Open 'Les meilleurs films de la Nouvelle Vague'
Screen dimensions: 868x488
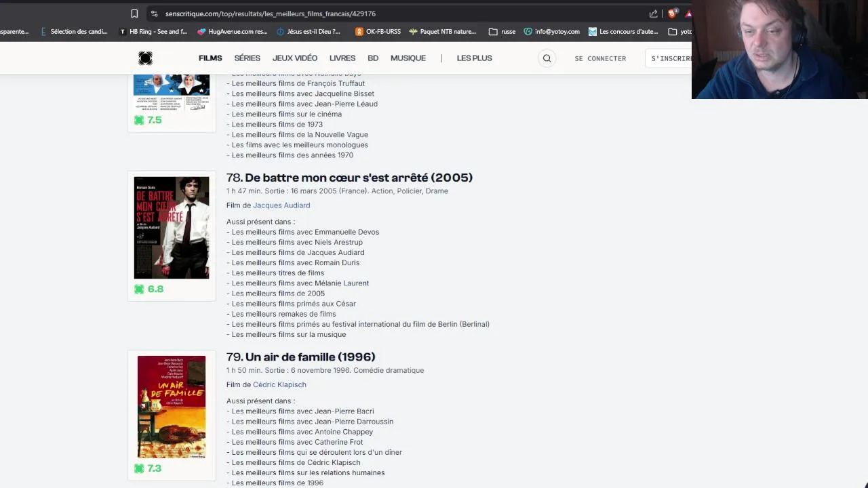[x=300, y=134]
